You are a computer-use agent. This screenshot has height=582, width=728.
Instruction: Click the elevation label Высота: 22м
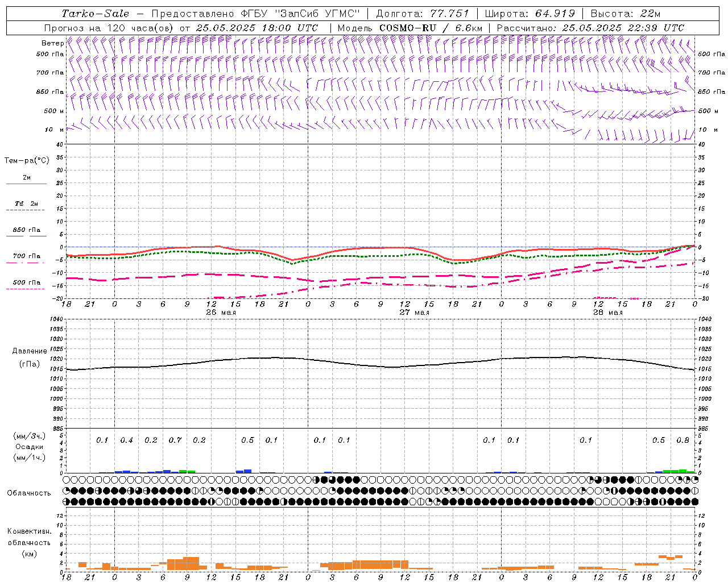(626, 14)
